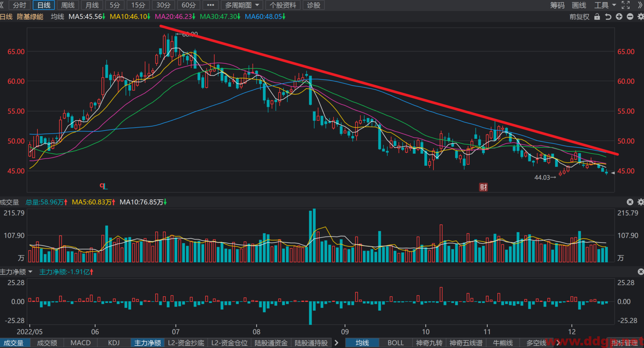Viewport: 644px width, 348px height.
Task: Open main chart settings gear
Action: pos(640,16)
